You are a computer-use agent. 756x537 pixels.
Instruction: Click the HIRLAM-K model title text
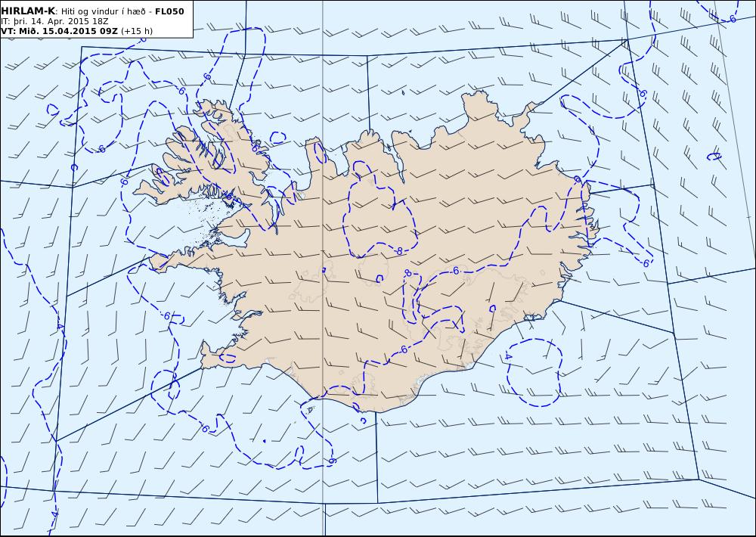click(28, 11)
